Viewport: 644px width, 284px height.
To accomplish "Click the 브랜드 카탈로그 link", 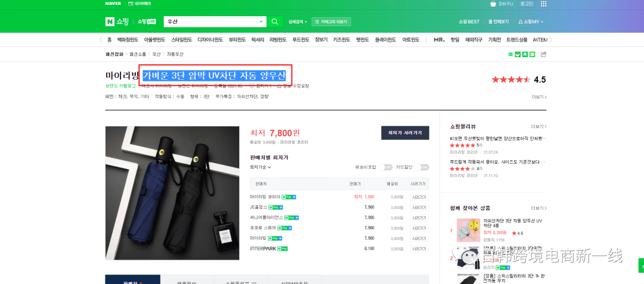I will [120, 86].
